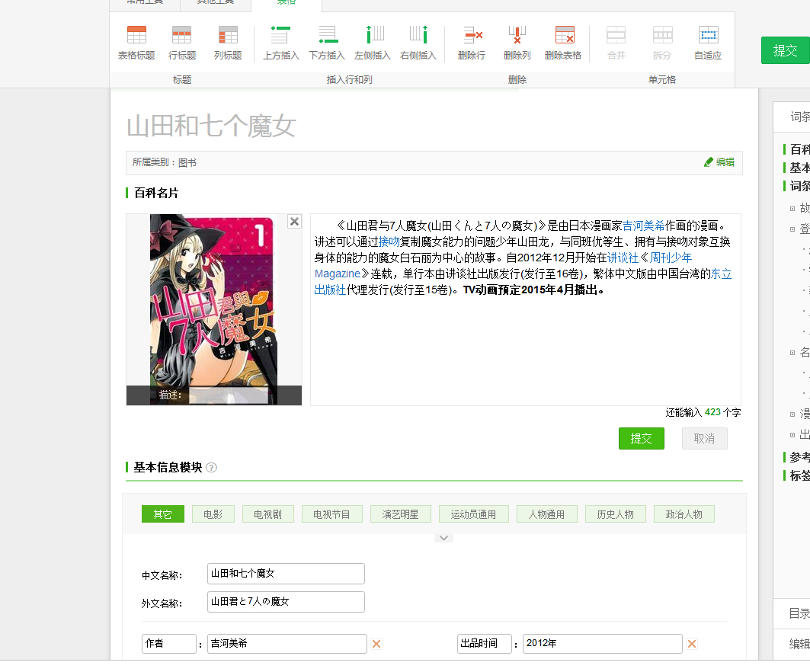Click the 行标题 row header icon
The width and height of the screenshot is (810, 672).
[x=182, y=35]
